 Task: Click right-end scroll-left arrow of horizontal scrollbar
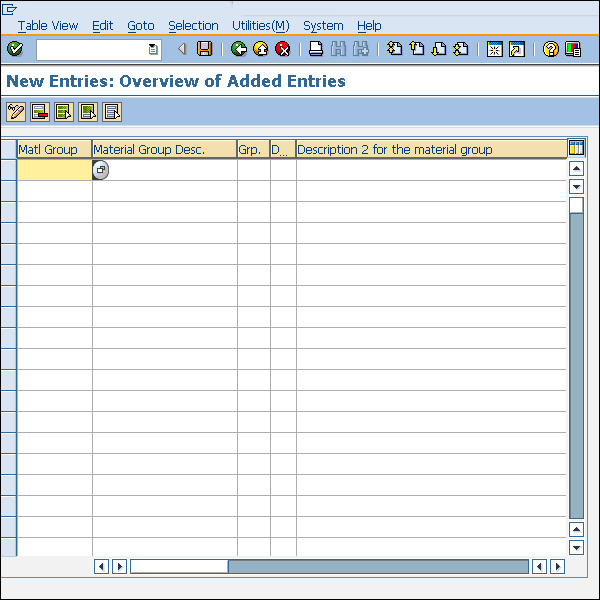(x=540, y=566)
